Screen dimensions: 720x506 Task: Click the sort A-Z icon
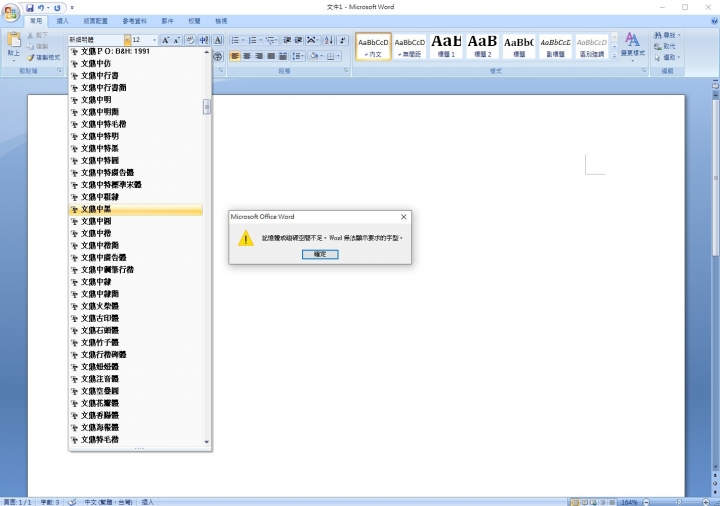click(x=329, y=40)
